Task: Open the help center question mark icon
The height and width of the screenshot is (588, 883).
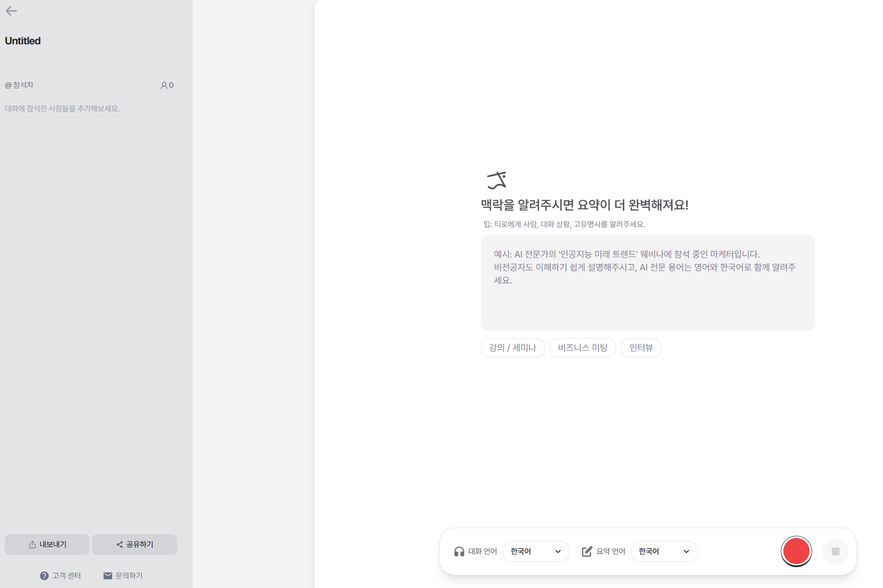Action: tap(44, 576)
